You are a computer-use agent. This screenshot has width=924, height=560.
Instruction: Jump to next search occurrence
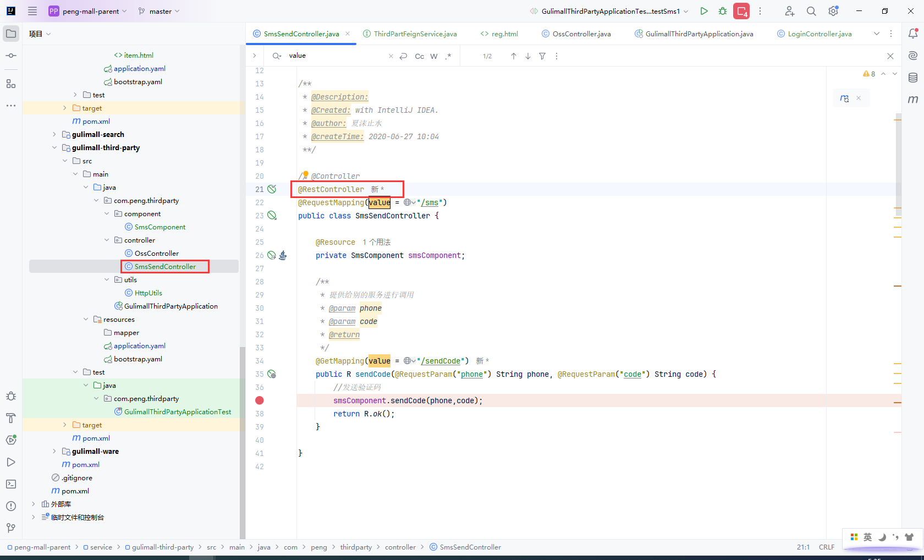528,56
